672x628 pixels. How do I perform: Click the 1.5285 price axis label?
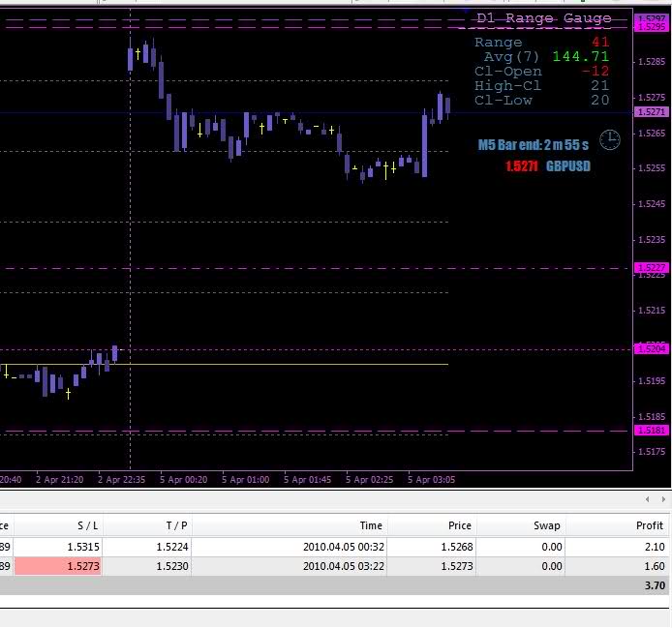coord(652,62)
